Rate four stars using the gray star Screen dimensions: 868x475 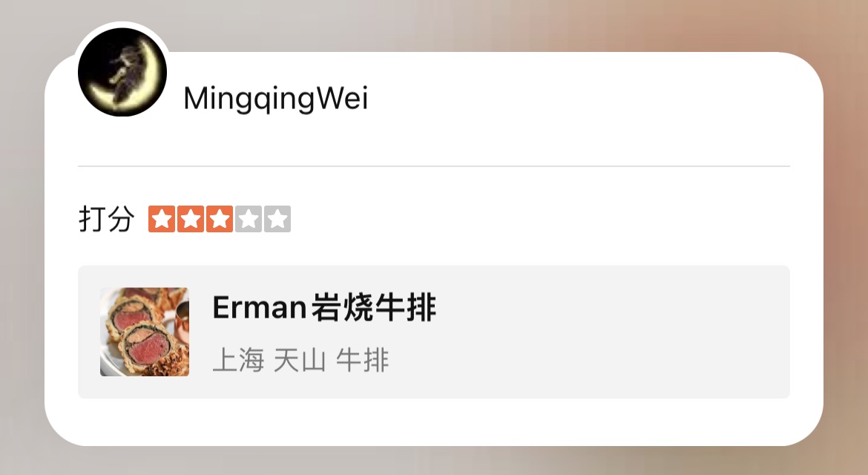(249, 219)
